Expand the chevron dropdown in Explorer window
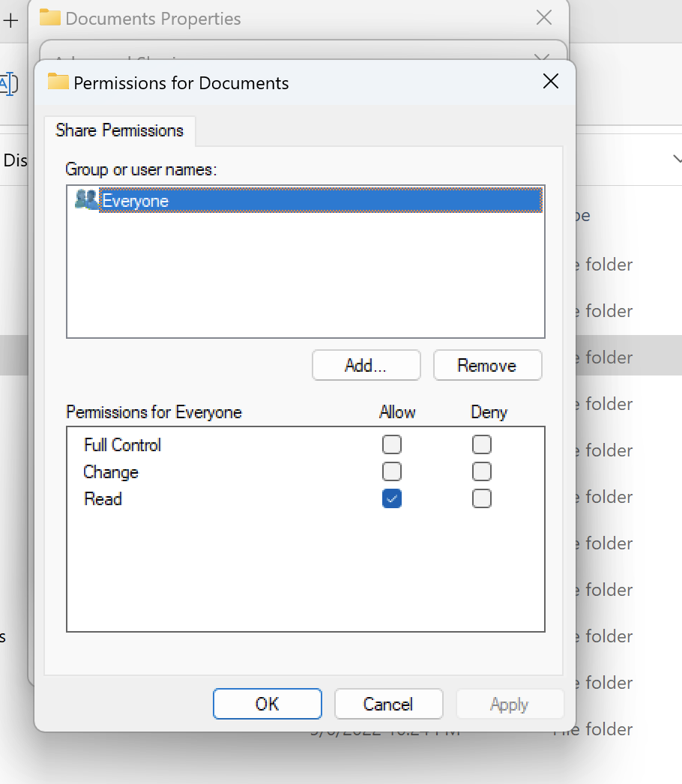 point(677,159)
